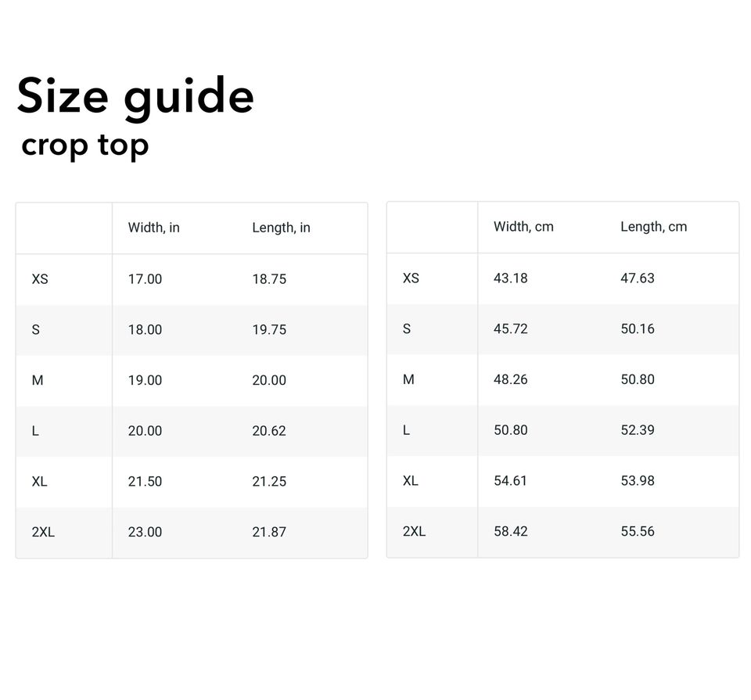The width and height of the screenshot is (751, 700).
Task: Select the 19.75 length value for S
Action: click(269, 330)
